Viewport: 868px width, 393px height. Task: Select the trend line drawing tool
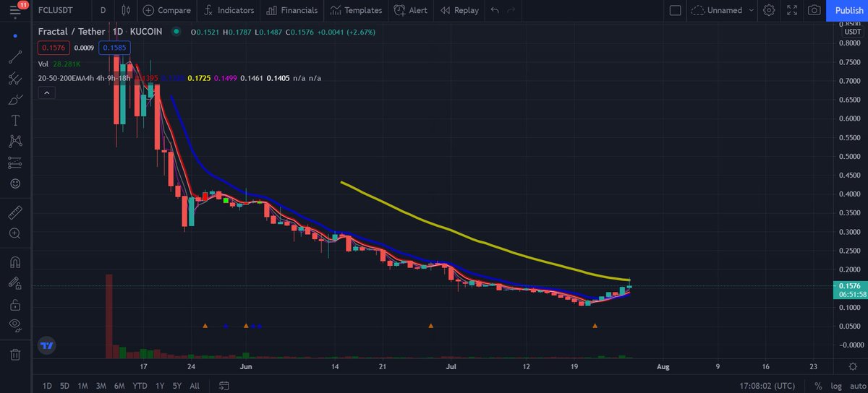15,57
